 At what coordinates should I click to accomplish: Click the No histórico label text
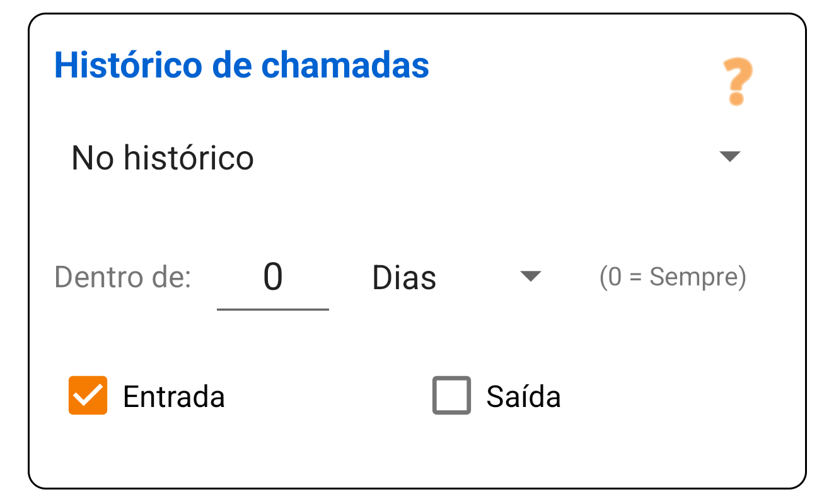click(162, 157)
